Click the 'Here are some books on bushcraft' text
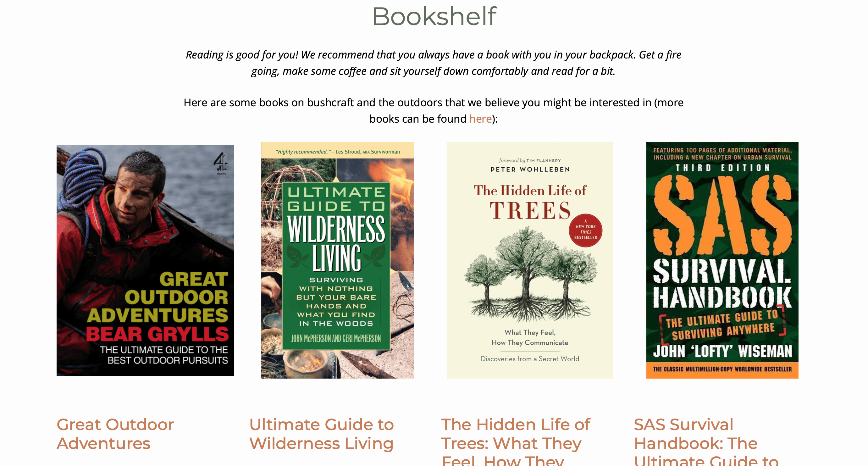This screenshot has height=466, width=868. (x=434, y=110)
